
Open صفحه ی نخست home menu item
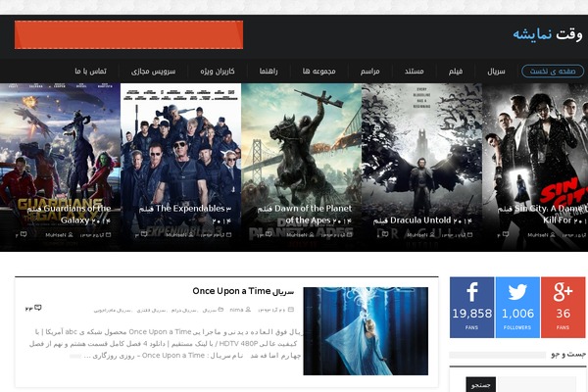pos(553,71)
